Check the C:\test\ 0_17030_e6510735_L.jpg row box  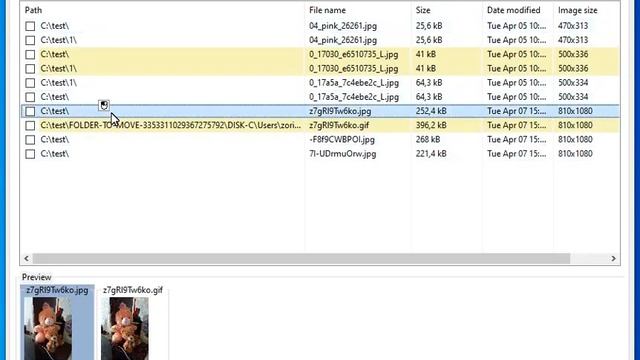pyautogui.click(x=30, y=55)
